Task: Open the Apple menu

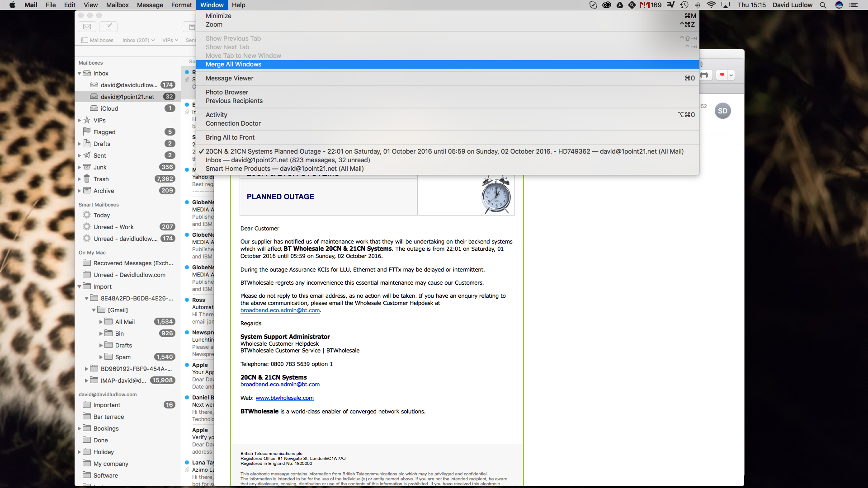Action: [x=12, y=5]
